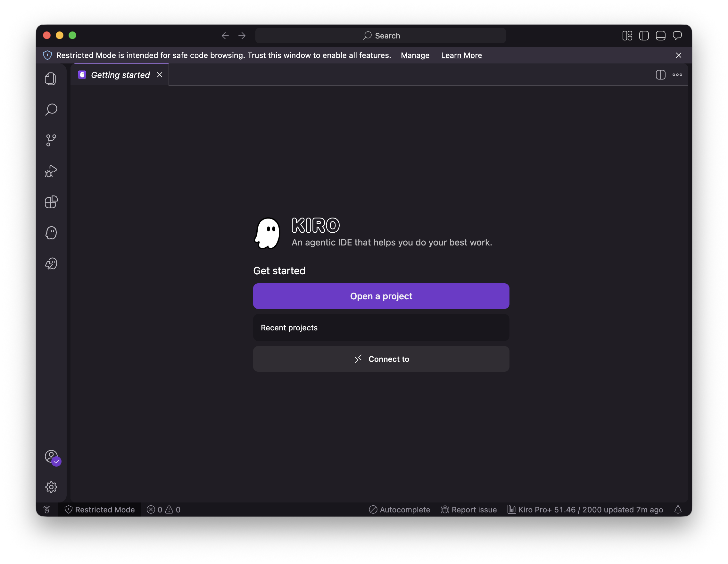Open the Search view in activity bar

(51, 109)
